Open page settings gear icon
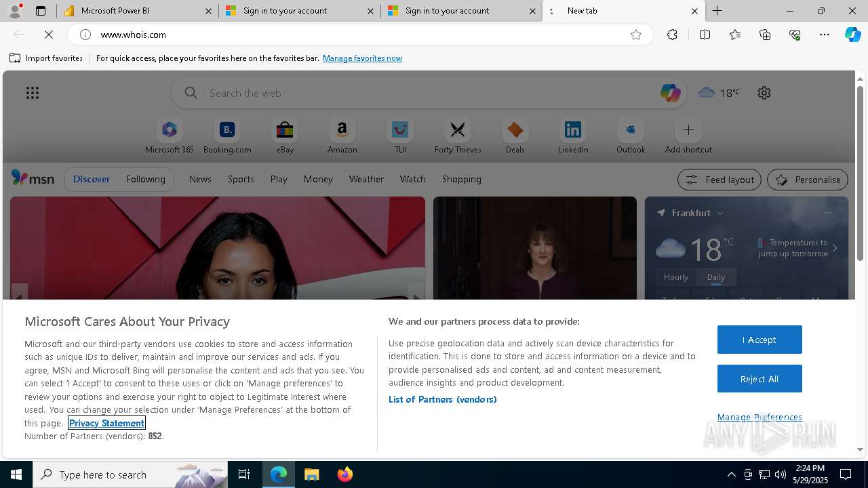The image size is (868, 488). [764, 93]
